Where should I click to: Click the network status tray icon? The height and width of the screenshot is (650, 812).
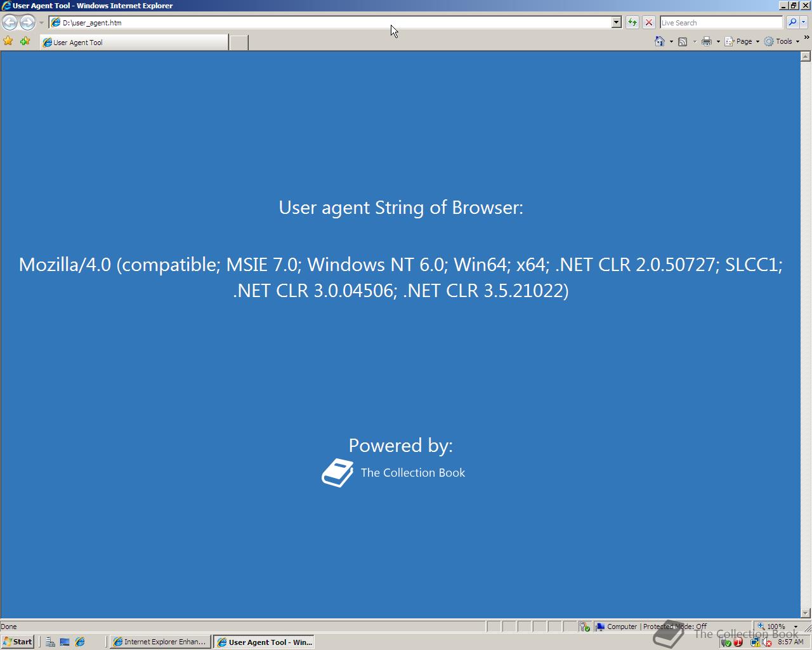click(755, 642)
